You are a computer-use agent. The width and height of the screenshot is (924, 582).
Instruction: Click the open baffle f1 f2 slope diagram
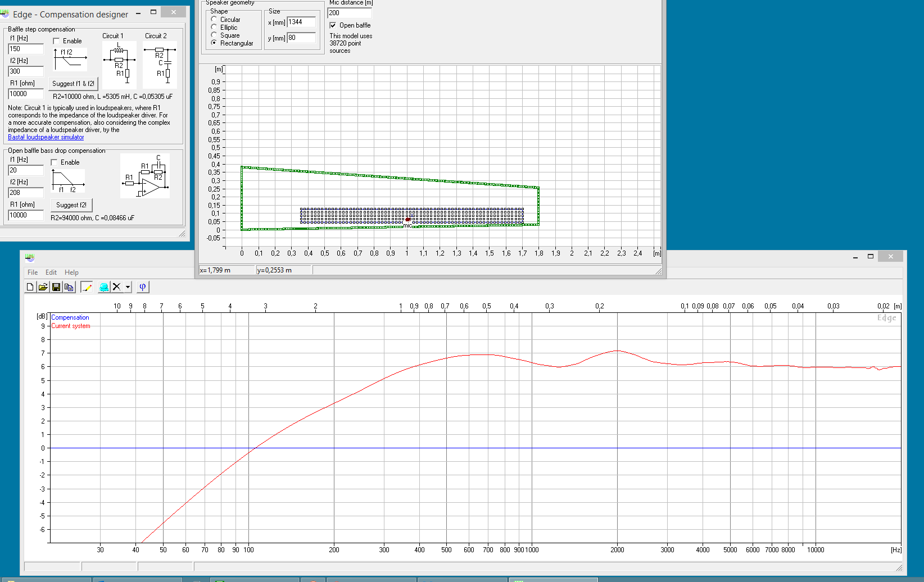(68, 181)
